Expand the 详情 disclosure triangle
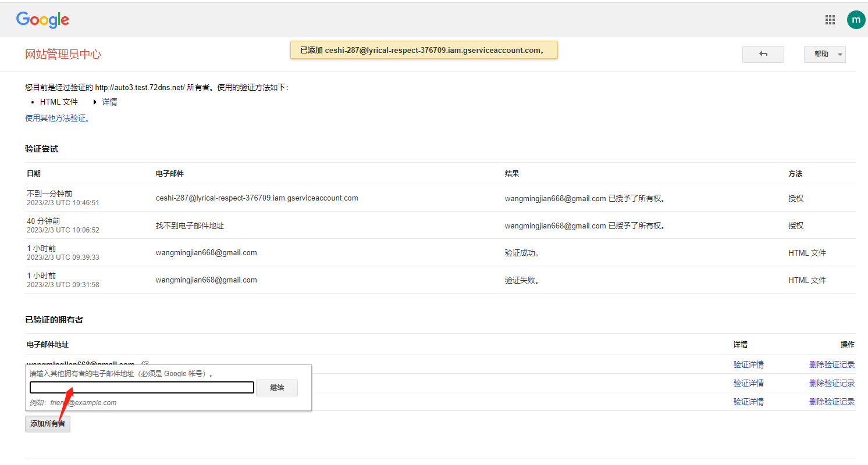Viewport: 868px width, 465px height. 95,102
